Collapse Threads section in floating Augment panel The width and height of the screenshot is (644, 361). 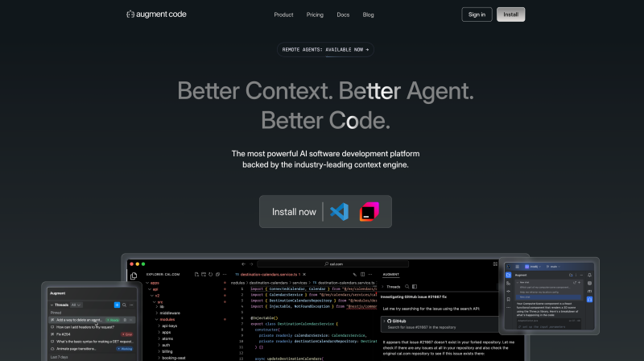click(x=52, y=305)
